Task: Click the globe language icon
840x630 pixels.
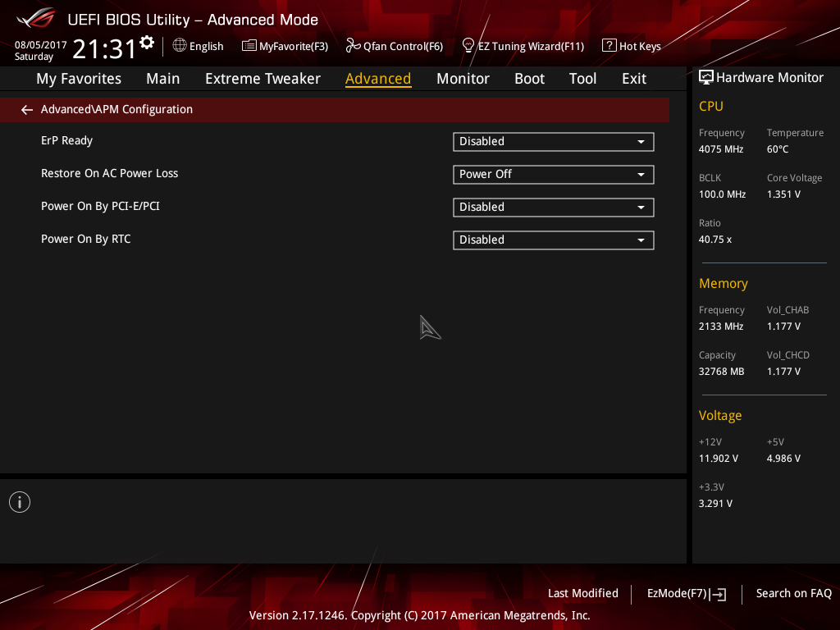Action: tap(180, 46)
